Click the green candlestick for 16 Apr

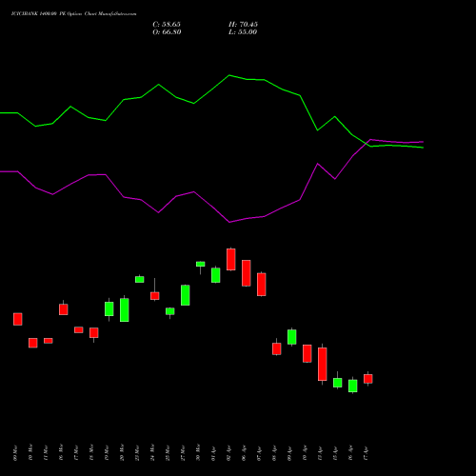pyautogui.click(x=353, y=386)
